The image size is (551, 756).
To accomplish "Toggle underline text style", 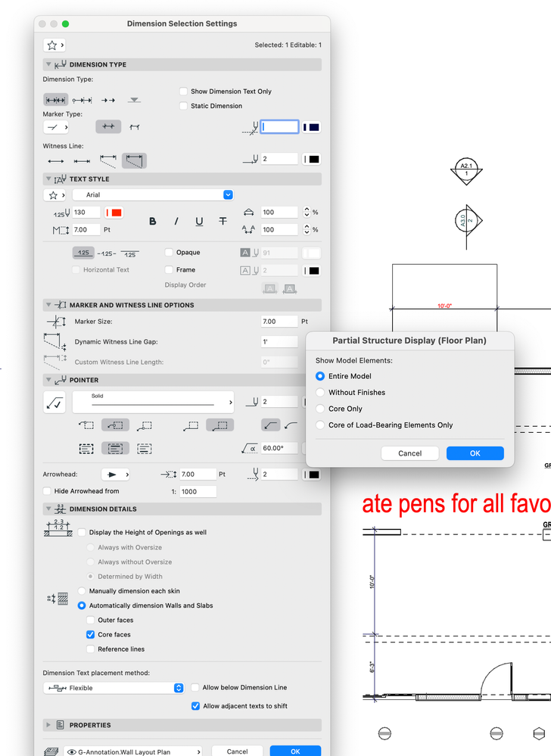I will pos(199,221).
